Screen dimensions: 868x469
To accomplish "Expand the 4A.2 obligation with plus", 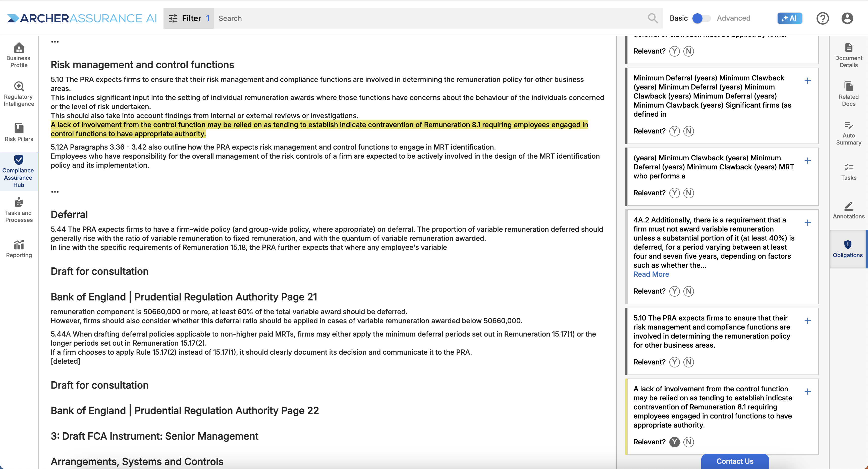I will (807, 223).
